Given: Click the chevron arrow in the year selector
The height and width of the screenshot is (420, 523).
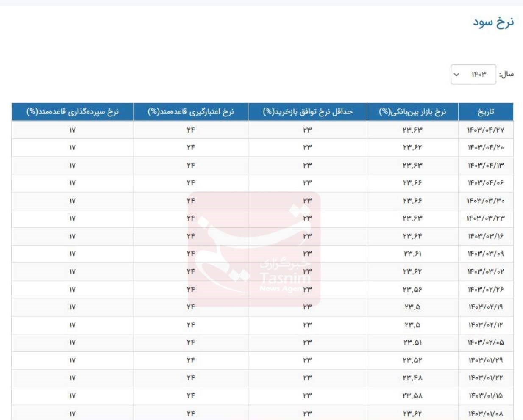Looking at the screenshot, I should coord(456,75).
